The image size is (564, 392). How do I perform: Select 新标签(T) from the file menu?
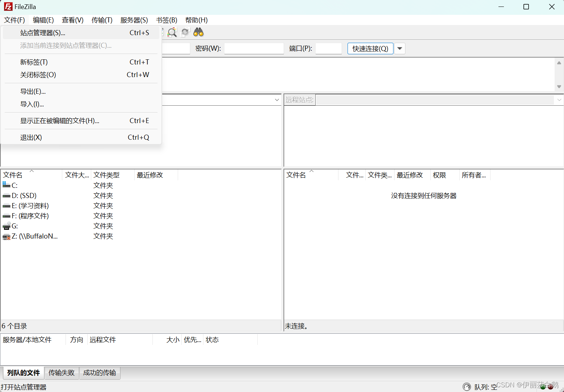click(81, 62)
